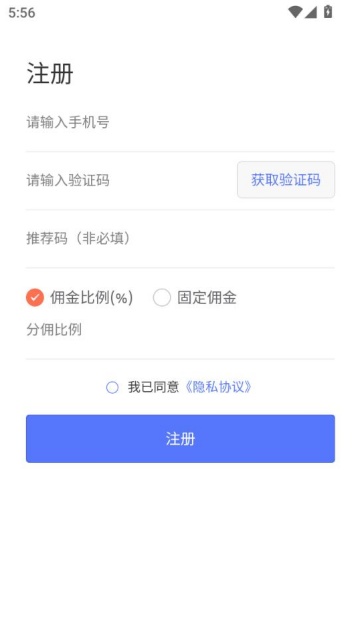Click the 固定佣金 option label text
The height and width of the screenshot is (640, 360).
[207, 298]
